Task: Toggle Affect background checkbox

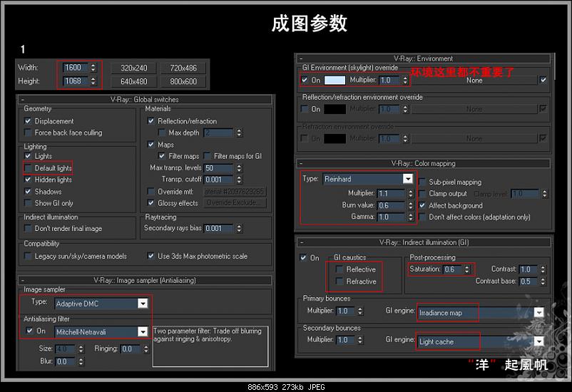Action: click(422, 206)
